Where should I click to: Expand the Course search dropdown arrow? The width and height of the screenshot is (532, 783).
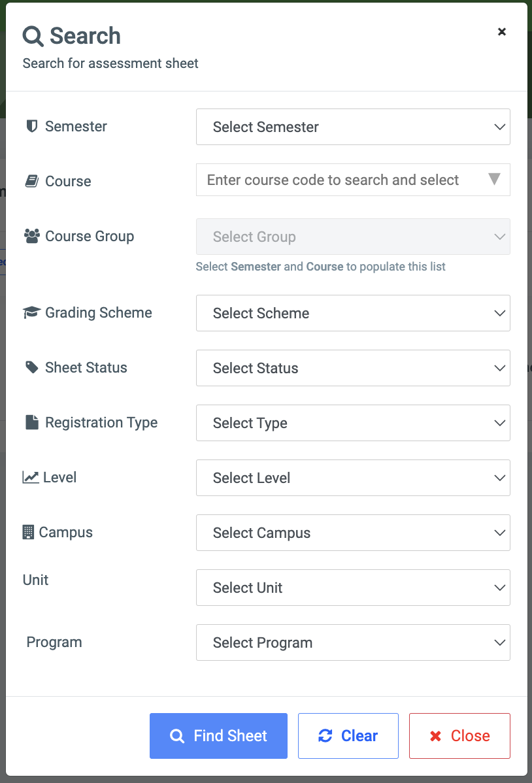coord(495,180)
